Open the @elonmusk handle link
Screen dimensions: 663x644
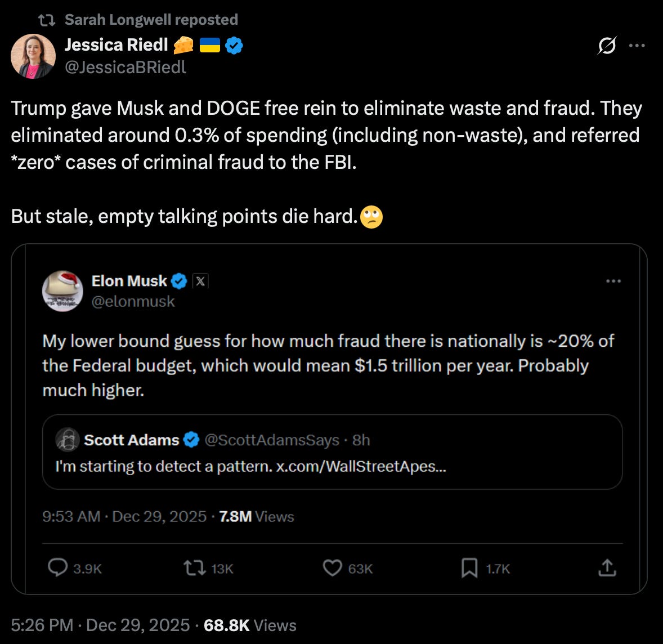pyautogui.click(x=133, y=302)
